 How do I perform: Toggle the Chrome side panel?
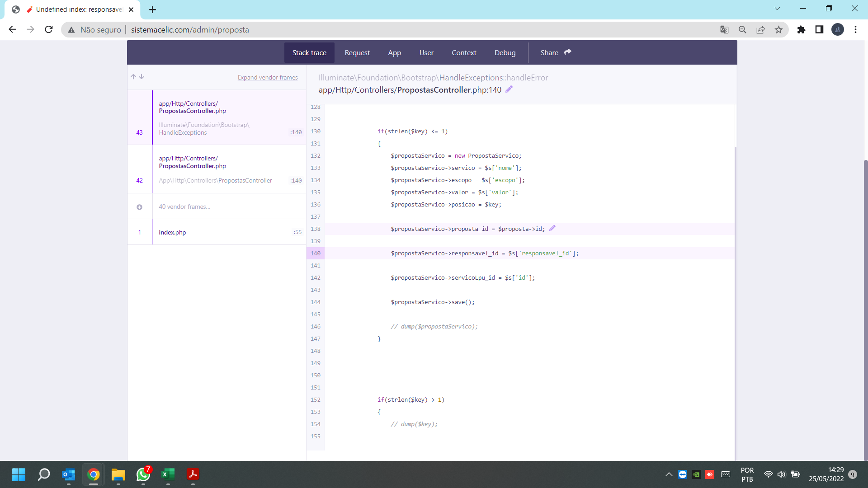coord(819,30)
